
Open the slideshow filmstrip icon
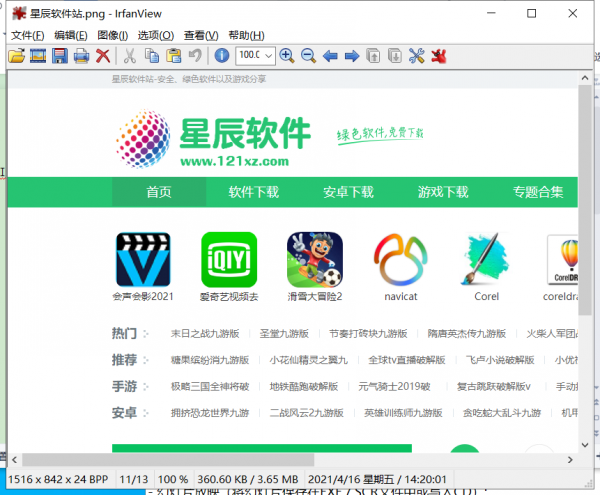click(x=38, y=56)
